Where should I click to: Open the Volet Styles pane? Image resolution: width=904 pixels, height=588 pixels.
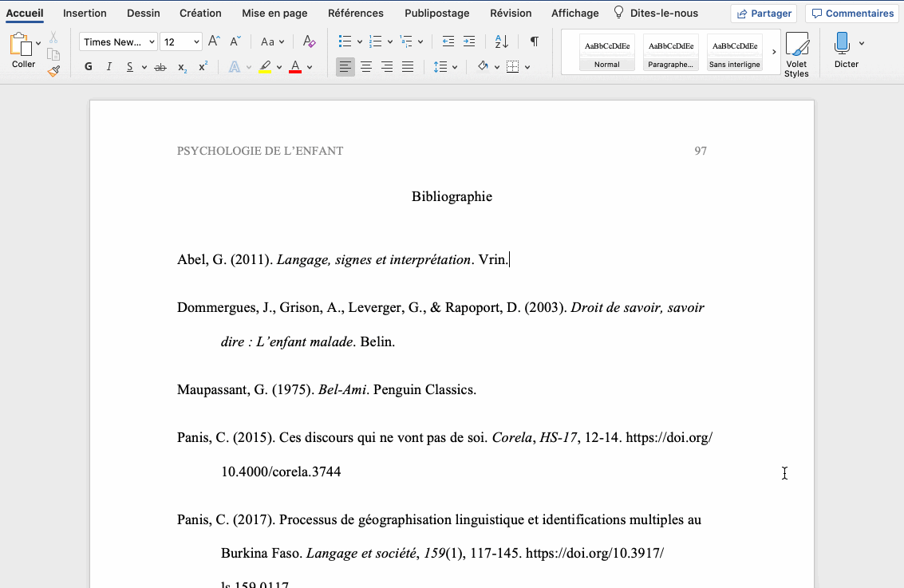pos(796,54)
